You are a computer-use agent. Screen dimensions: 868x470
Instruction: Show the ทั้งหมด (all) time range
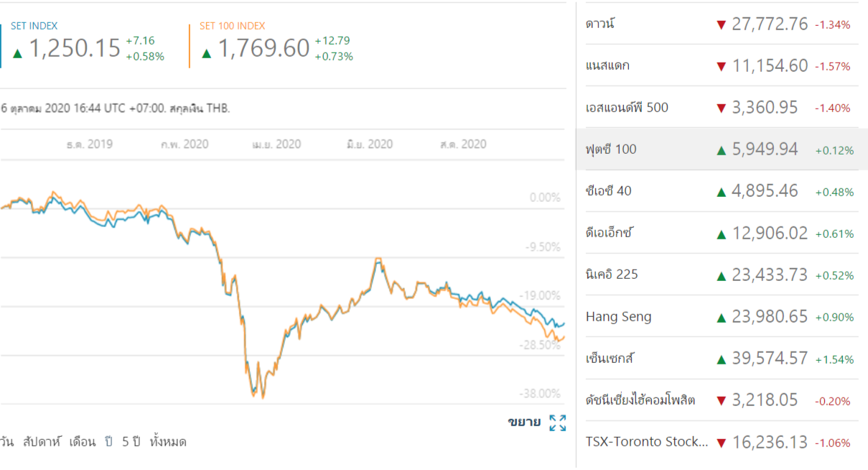(168, 442)
